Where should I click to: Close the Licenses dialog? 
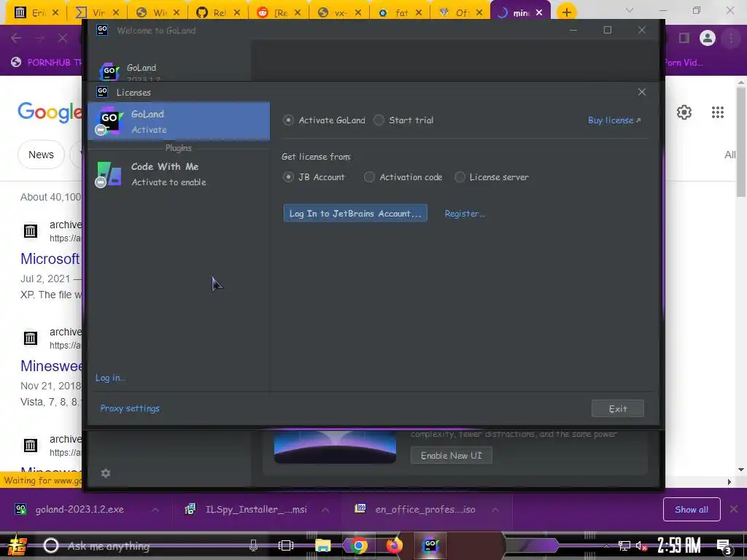coord(642,92)
